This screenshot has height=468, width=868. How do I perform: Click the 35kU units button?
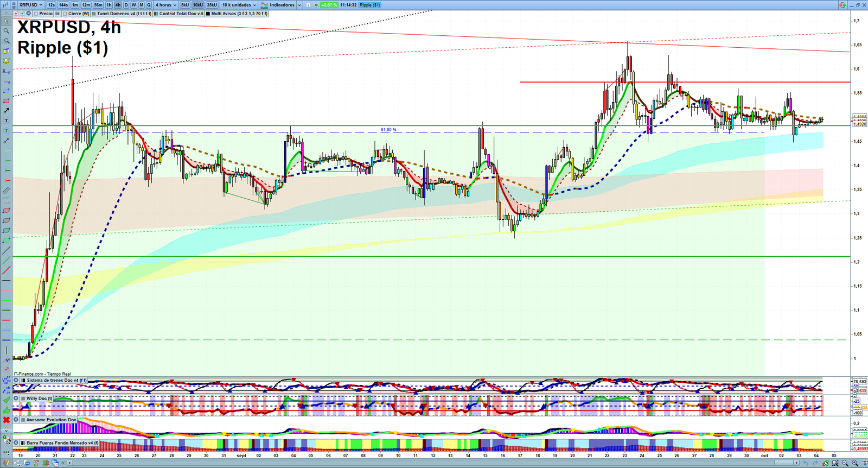pyautogui.click(x=212, y=5)
